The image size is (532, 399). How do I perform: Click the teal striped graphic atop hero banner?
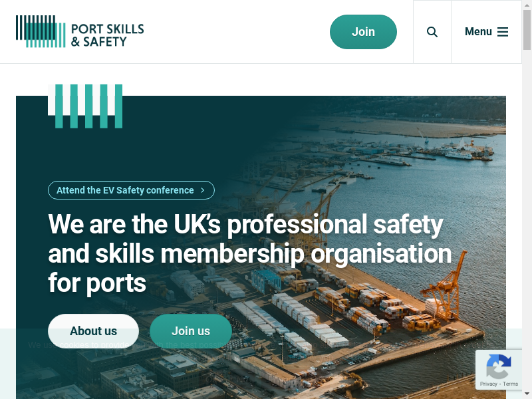click(85, 106)
